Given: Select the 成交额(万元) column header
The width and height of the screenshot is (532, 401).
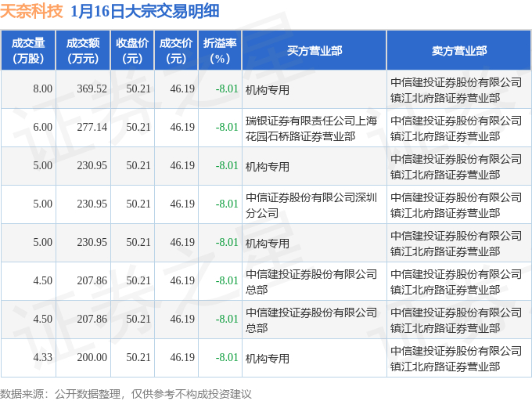Looking at the screenshot, I should tap(83, 51).
